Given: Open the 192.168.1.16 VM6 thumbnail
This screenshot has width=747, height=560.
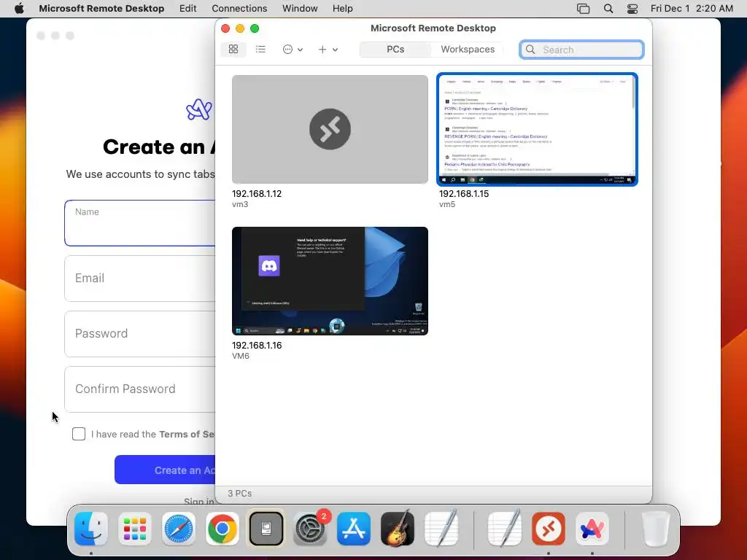Looking at the screenshot, I should (x=330, y=281).
